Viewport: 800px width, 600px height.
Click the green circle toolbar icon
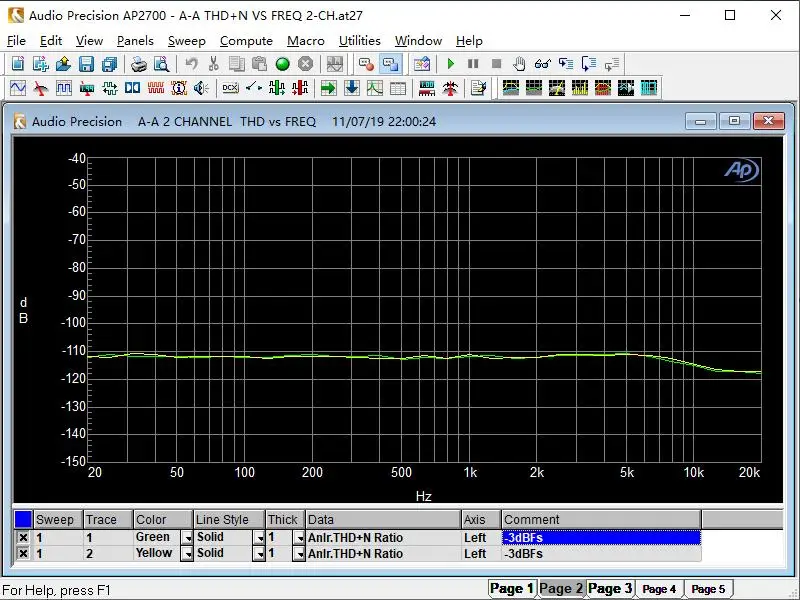(282, 64)
